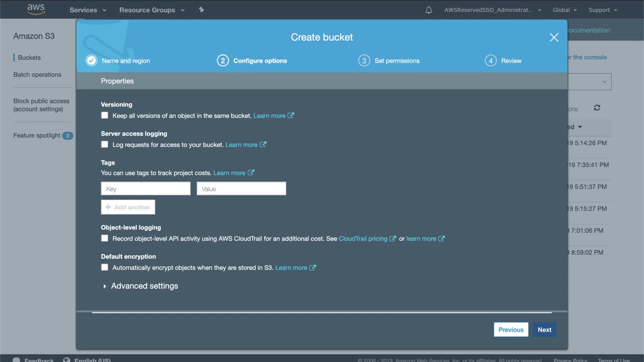Screen dimensions: 644x362
Task: Enable Versioning checkbox
Action: pos(105,115)
